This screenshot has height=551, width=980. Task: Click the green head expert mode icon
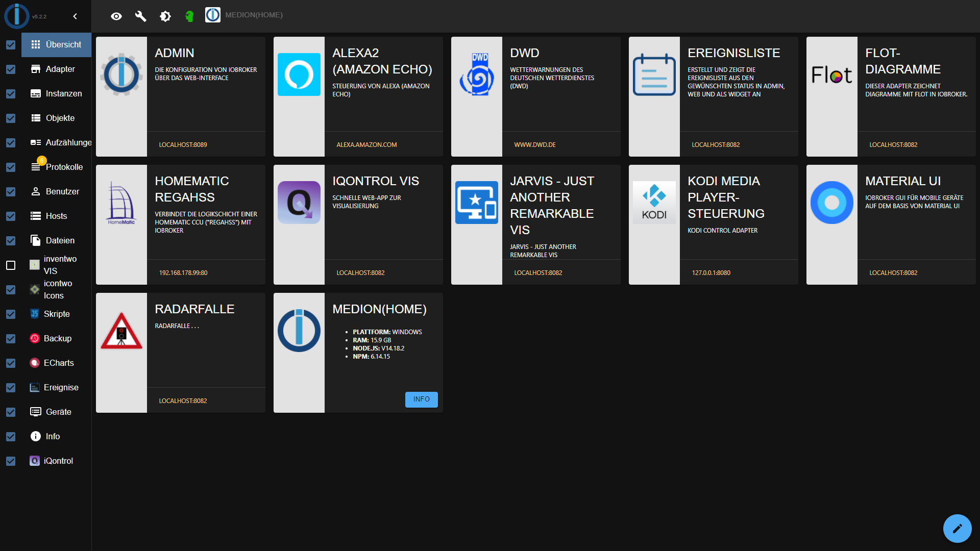pos(189,16)
